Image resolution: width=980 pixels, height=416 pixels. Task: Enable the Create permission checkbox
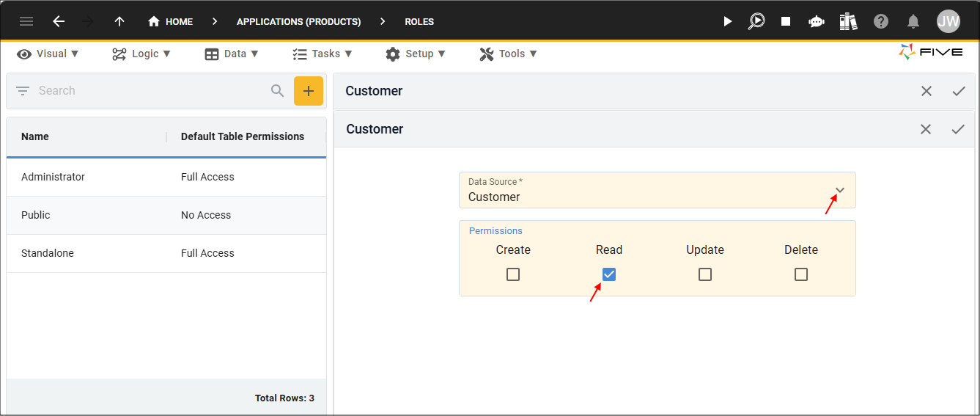513,274
